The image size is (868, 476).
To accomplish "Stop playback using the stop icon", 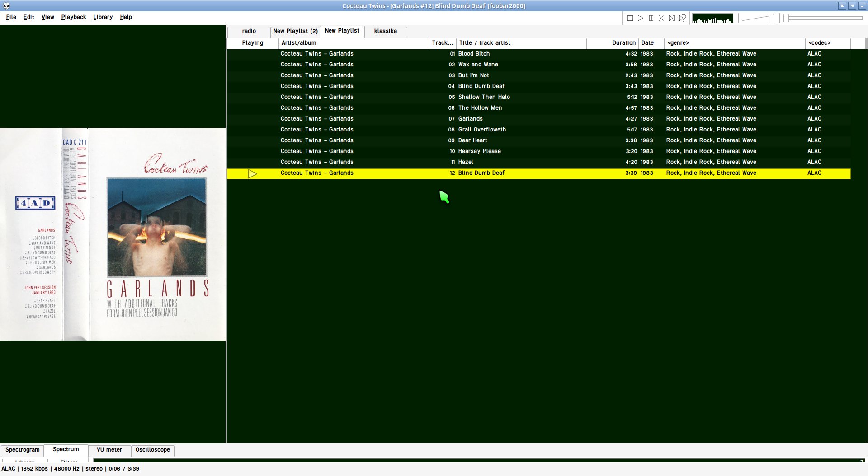I will (630, 18).
